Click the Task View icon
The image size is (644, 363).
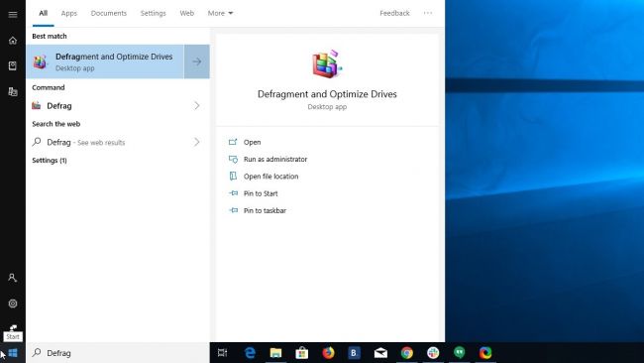click(x=222, y=353)
